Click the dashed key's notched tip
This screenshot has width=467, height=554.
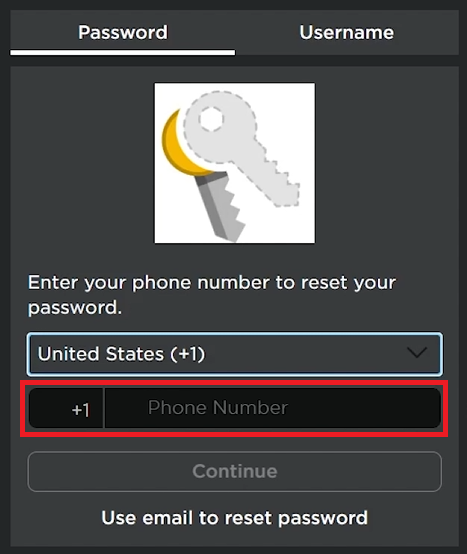pos(286,193)
